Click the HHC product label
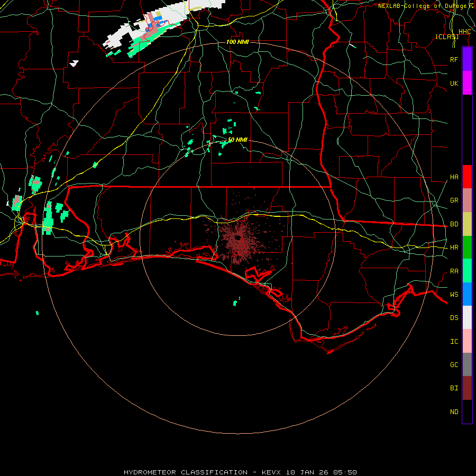 coord(464,32)
